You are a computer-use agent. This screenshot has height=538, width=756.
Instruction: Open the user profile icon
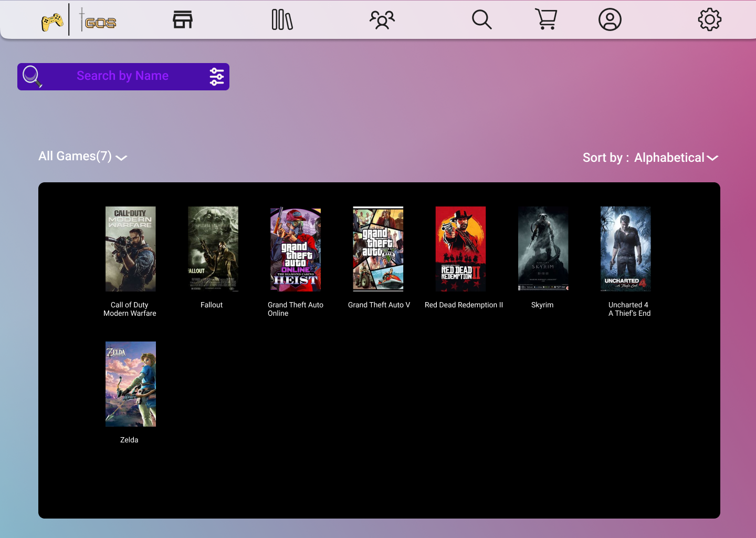tap(610, 19)
